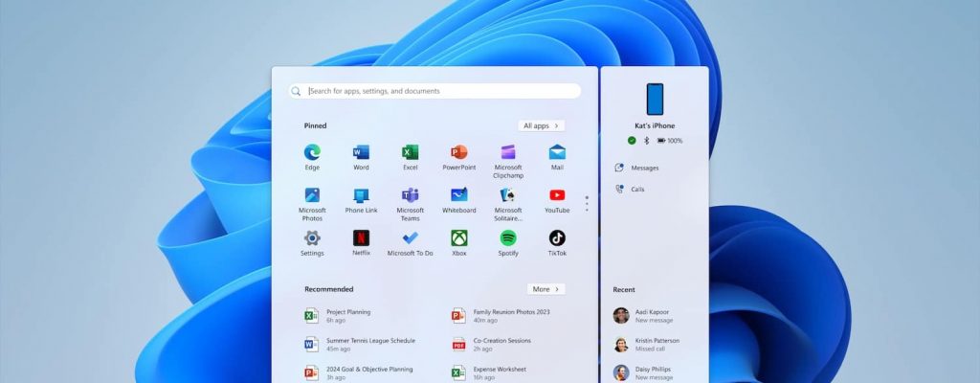
Task: Open Messages in the phone panel
Action: tap(643, 168)
